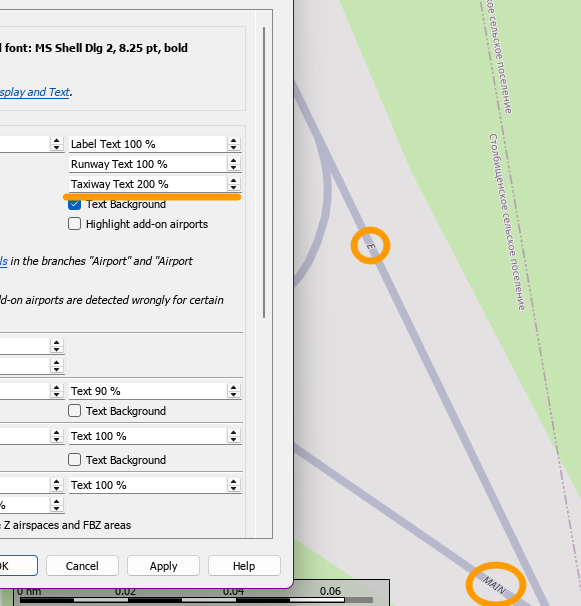Check Text Background box between the two Text 100 % fields
The image size is (581, 606).
pyautogui.click(x=75, y=460)
